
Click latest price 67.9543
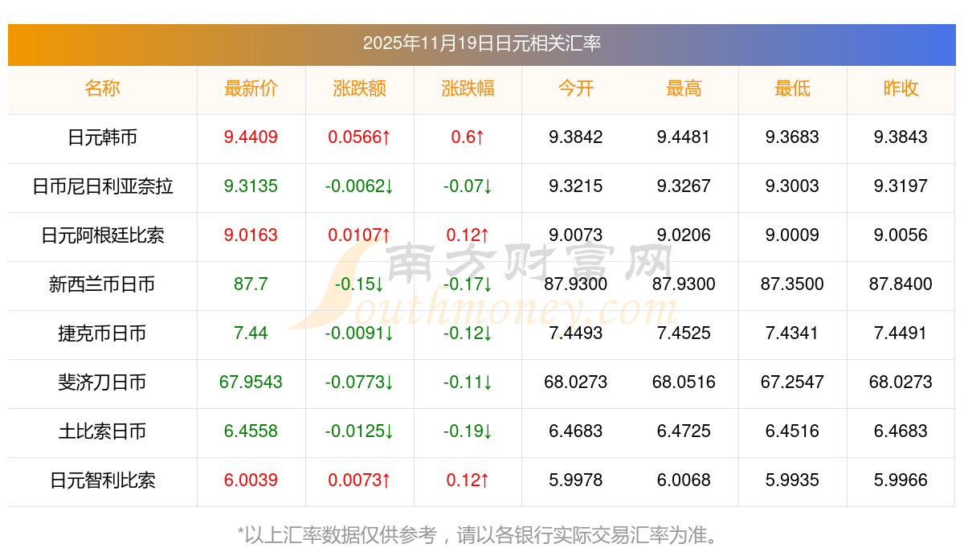(251, 382)
